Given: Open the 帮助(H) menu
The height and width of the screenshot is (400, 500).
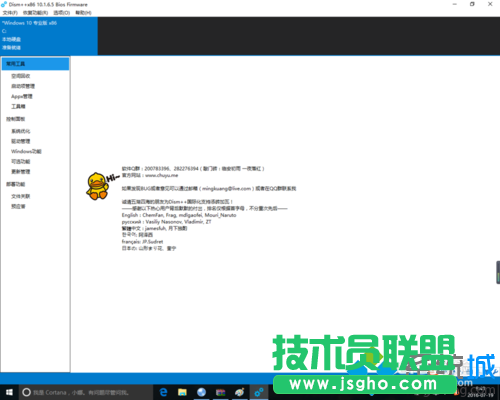Looking at the screenshot, I should click(83, 13).
